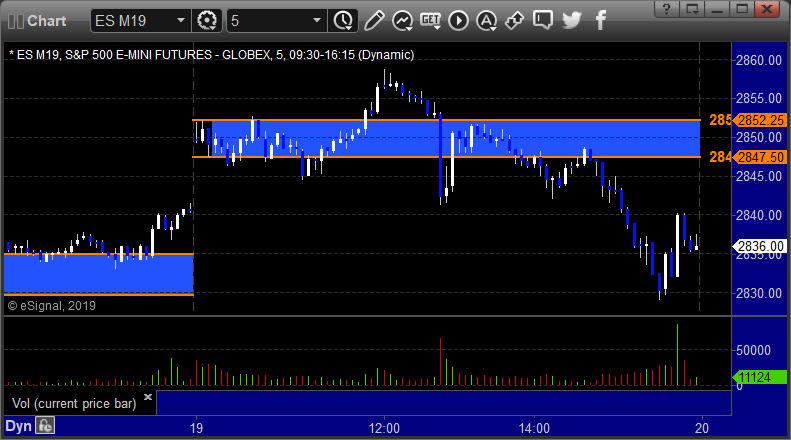Open the time template clock icon

click(343, 21)
